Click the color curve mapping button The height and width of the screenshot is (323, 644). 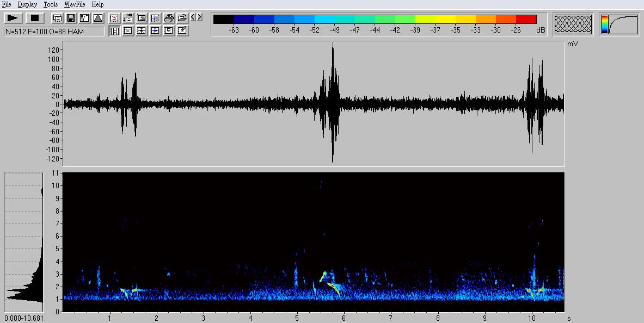click(620, 24)
